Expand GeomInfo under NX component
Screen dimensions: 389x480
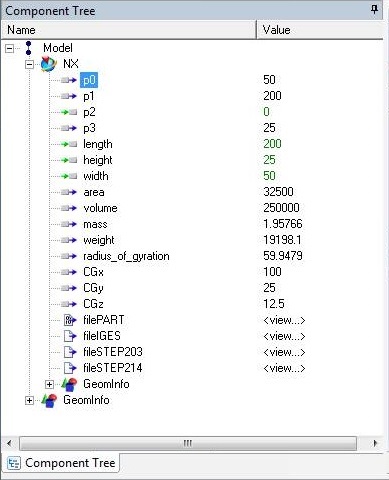(x=49, y=384)
